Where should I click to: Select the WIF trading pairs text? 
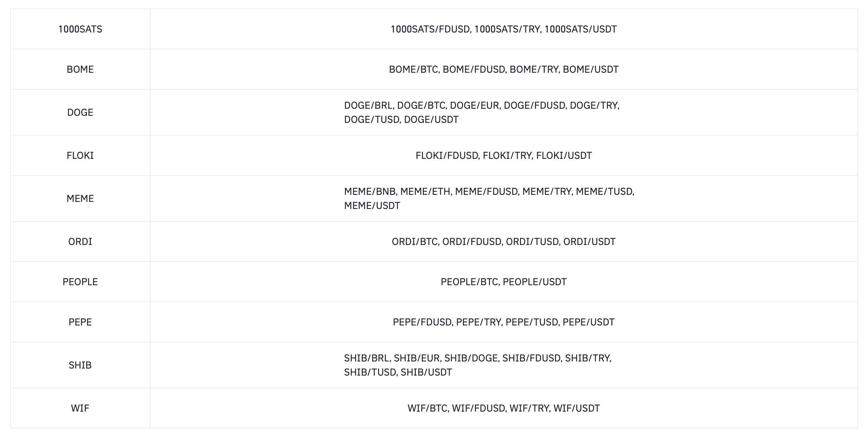tap(503, 408)
